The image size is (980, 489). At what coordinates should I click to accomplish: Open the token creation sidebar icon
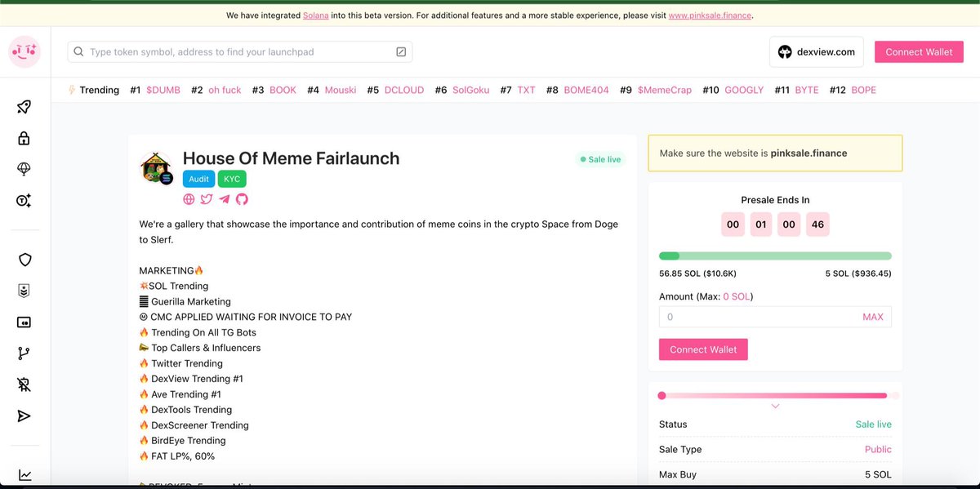click(x=24, y=201)
